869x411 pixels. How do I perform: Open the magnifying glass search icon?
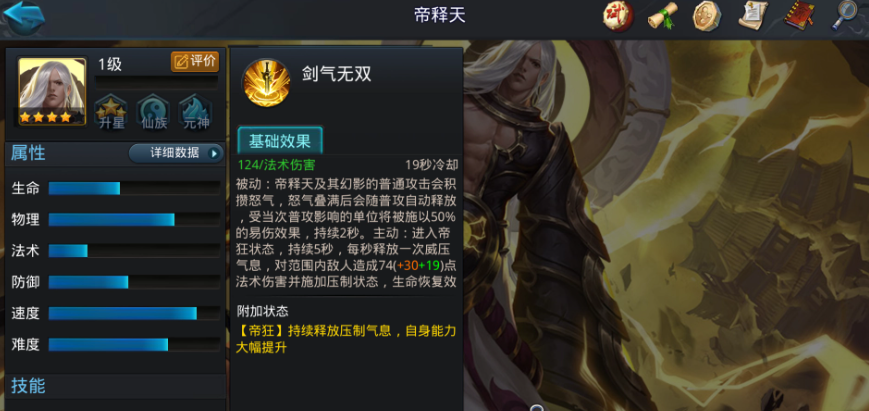point(845,16)
